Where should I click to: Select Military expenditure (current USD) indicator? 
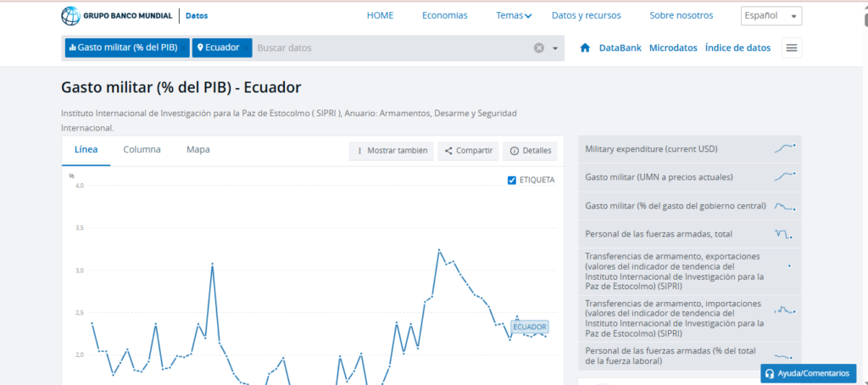click(x=651, y=149)
